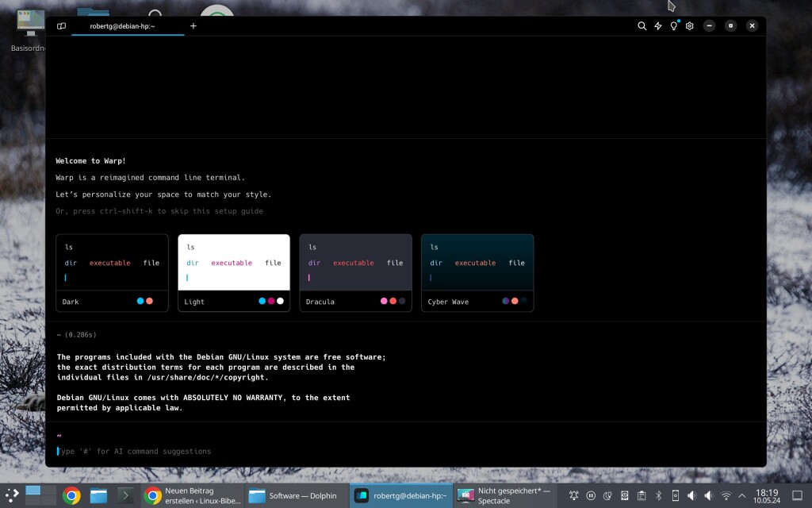Expand hidden system tray icons arrow
The height and width of the screenshot is (508, 812).
[x=742, y=496]
